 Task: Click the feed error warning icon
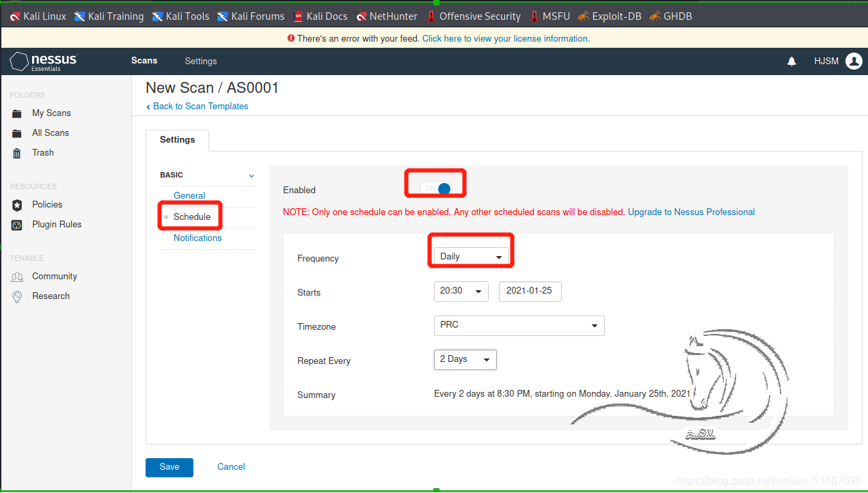point(291,39)
